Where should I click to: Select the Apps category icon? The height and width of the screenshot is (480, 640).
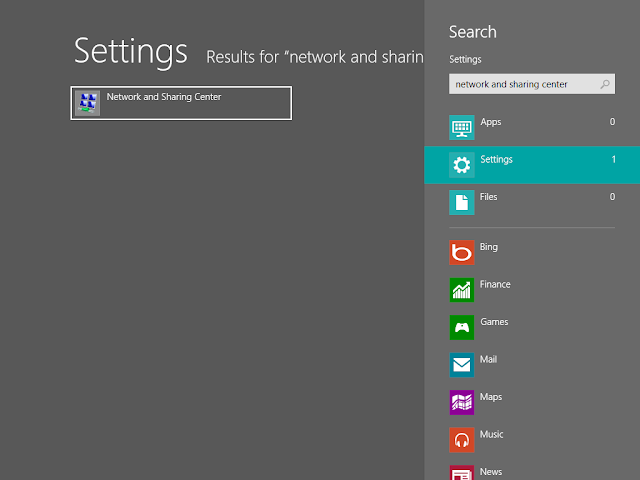[462, 127]
